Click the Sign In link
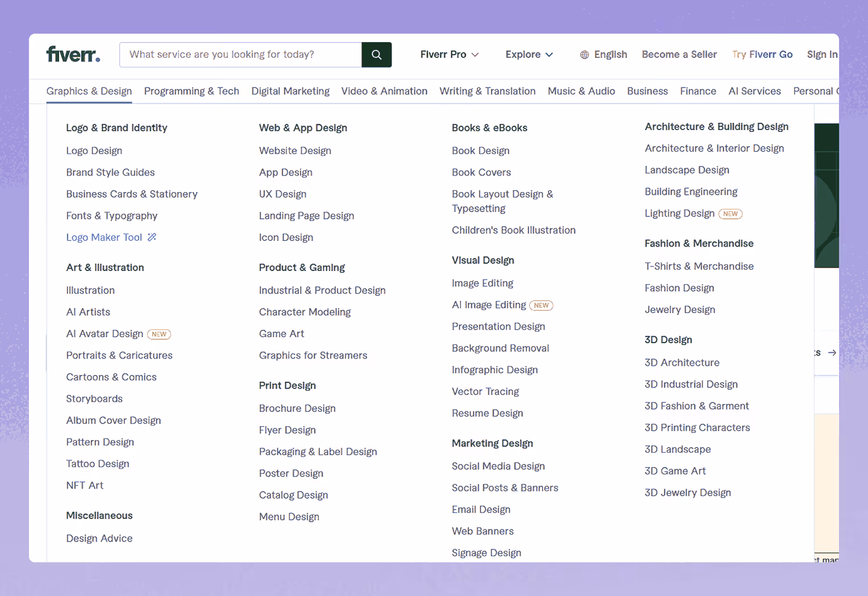The image size is (868, 596). tap(822, 55)
